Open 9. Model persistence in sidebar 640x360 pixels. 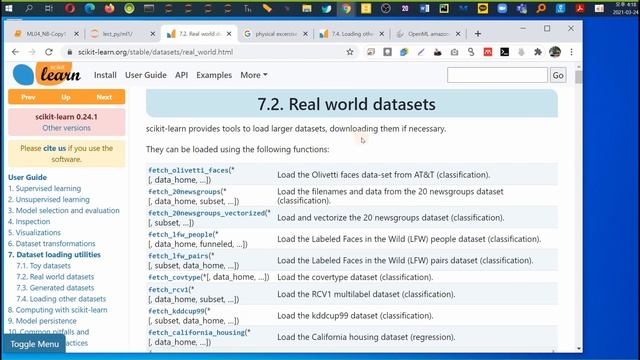[42, 320]
